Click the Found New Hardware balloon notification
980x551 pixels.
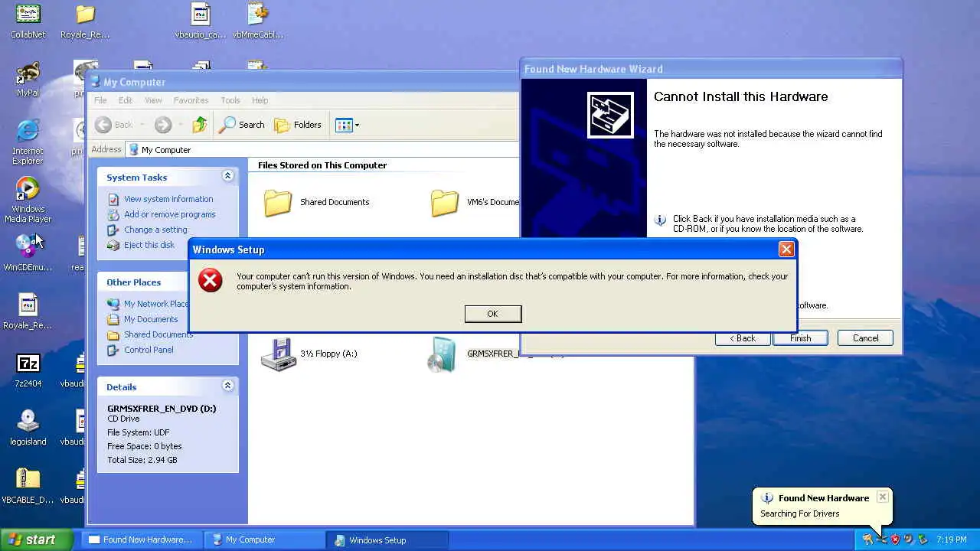822,506
